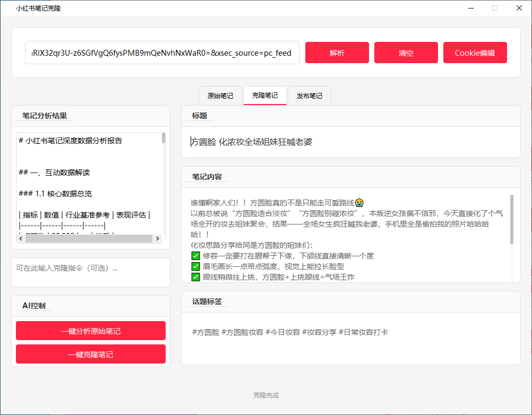Click the 一键克隆笔记 button
This screenshot has height=415, width=532.
click(91, 354)
